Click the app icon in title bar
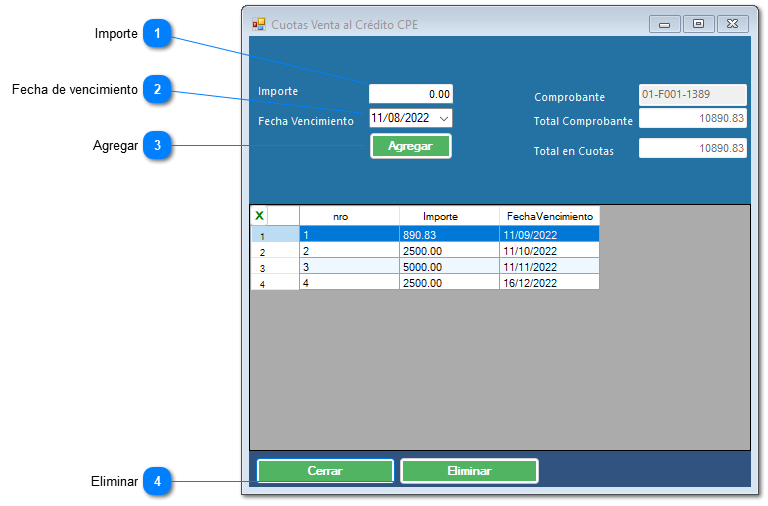 tap(259, 24)
